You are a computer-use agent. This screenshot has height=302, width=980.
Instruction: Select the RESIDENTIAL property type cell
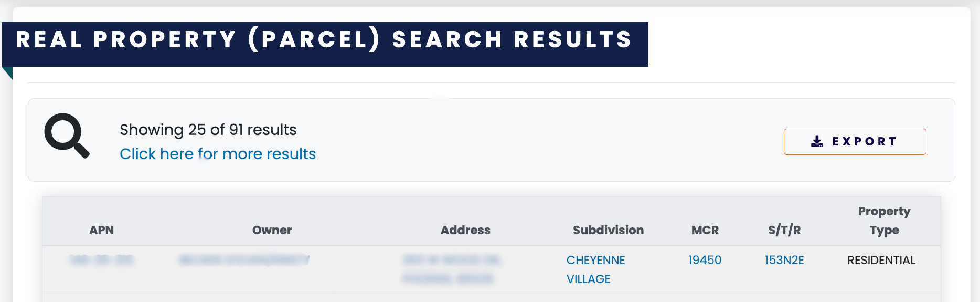pyautogui.click(x=881, y=260)
